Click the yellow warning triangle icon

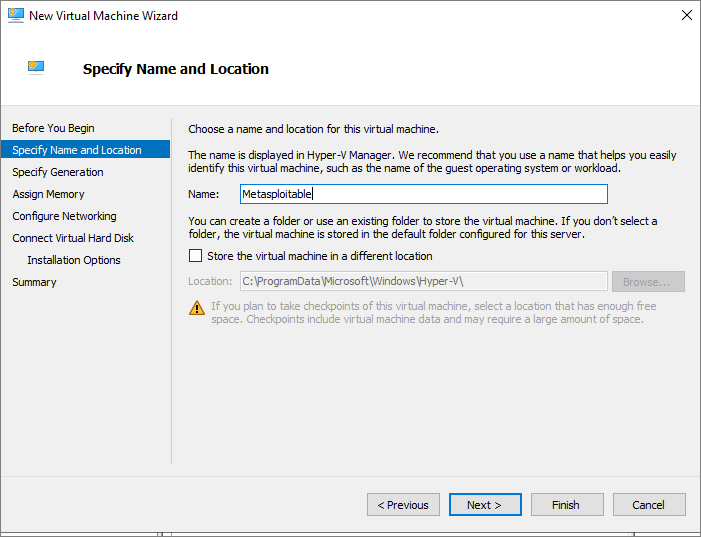tap(197, 308)
